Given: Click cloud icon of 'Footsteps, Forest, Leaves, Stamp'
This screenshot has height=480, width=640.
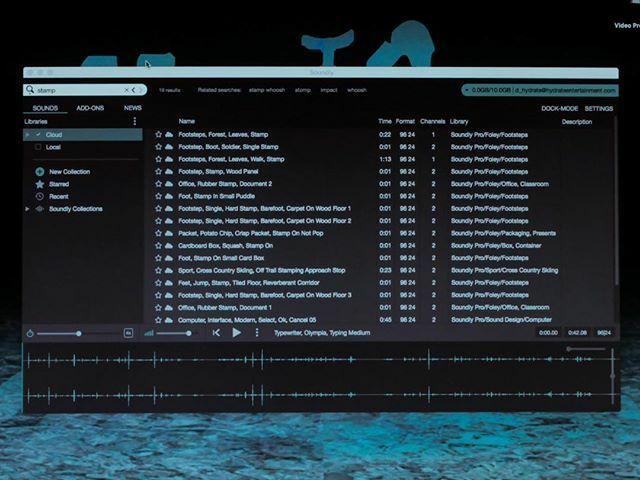Looking at the screenshot, I should pyautogui.click(x=169, y=134).
